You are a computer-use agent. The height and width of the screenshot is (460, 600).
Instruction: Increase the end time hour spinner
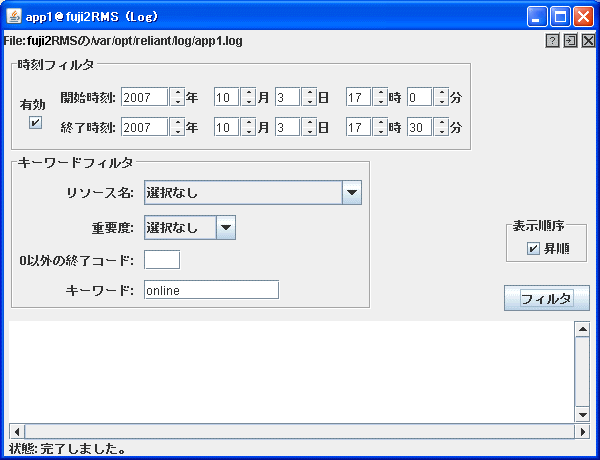click(x=380, y=122)
